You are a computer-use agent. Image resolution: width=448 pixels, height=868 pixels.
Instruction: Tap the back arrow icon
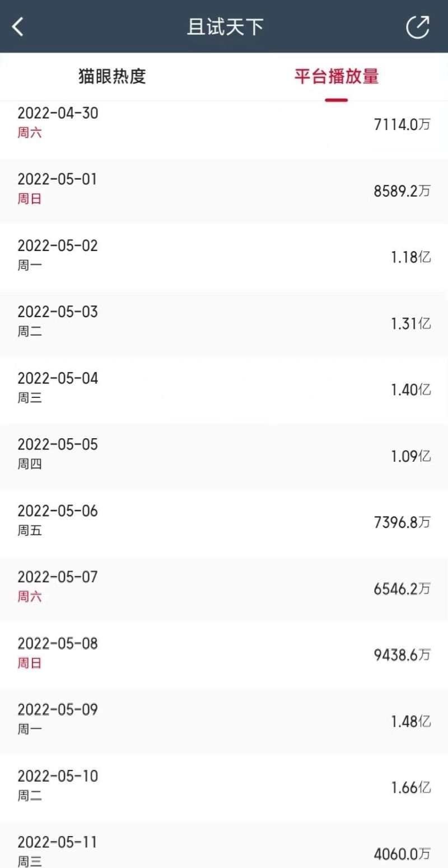tap(18, 26)
